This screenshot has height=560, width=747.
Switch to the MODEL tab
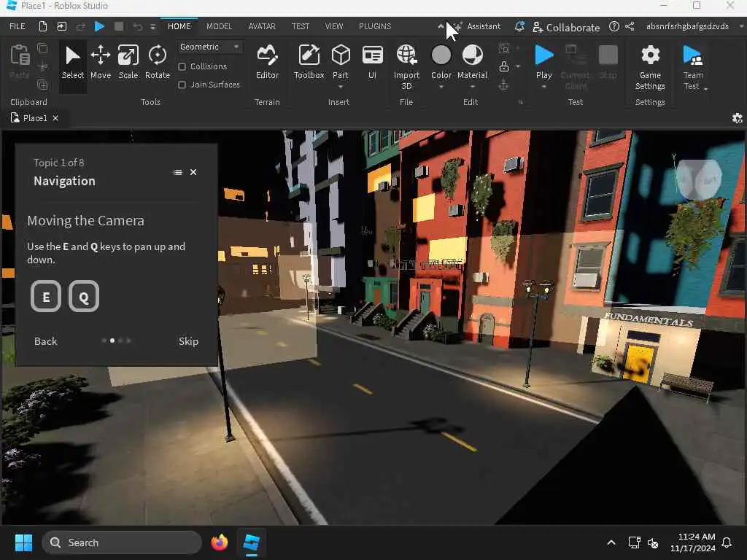[x=219, y=26]
